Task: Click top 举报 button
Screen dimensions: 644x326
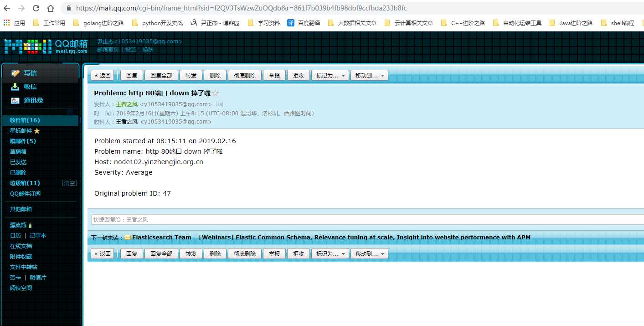Action: (x=274, y=76)
